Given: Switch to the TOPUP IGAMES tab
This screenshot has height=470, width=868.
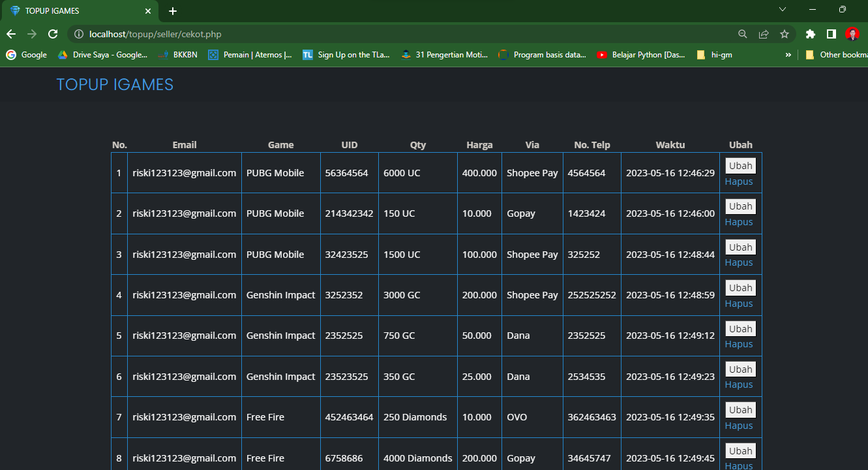Looking at the screenshot, I should pyautogui.click(x=78, y=10).
